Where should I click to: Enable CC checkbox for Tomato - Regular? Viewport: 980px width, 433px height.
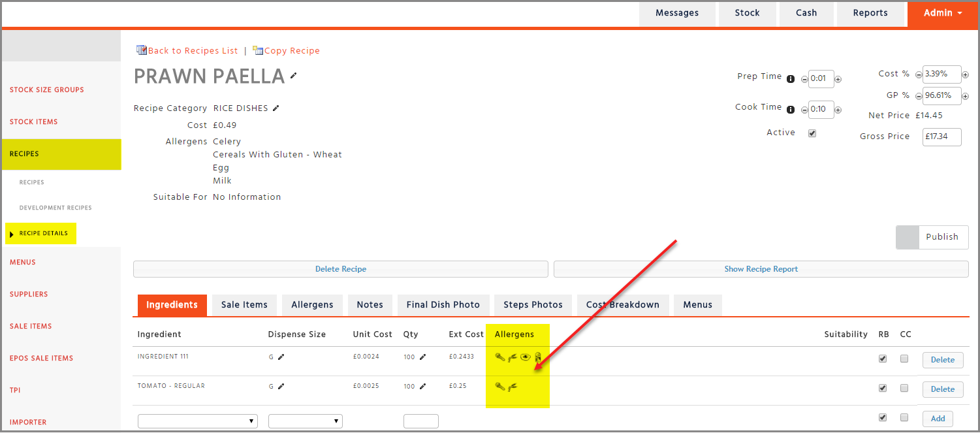pos(904,388)
